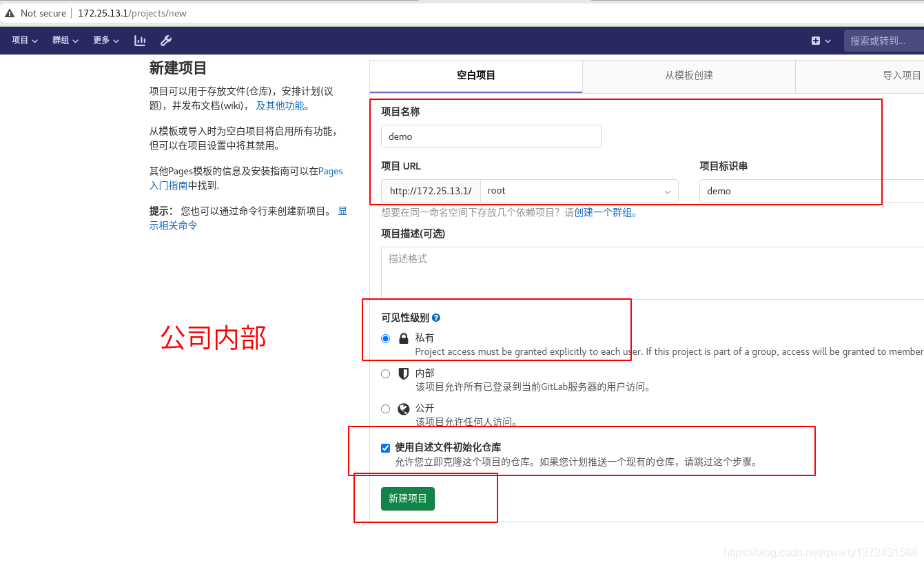
Task: Expand the 群组 navbar dropdown
Action: [65, 41]
